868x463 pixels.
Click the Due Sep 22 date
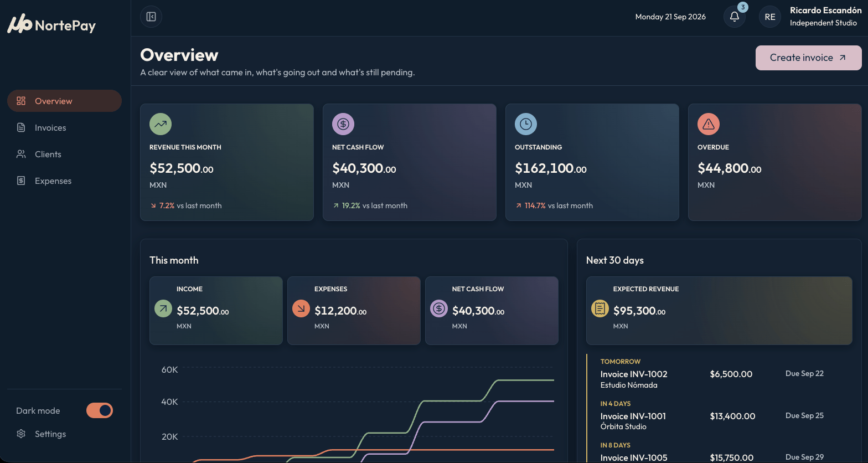tap(804, 374)
